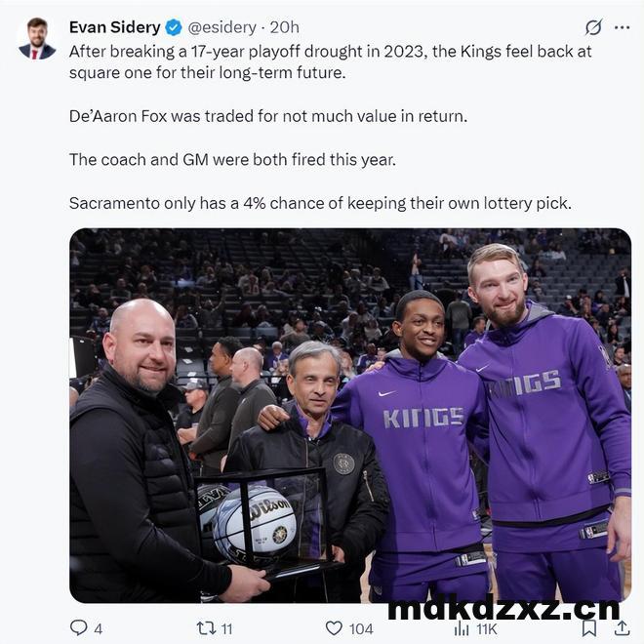Share the tweet via upload arrow icon
This screenshot has width=644, height=644.
click(622, 628)
